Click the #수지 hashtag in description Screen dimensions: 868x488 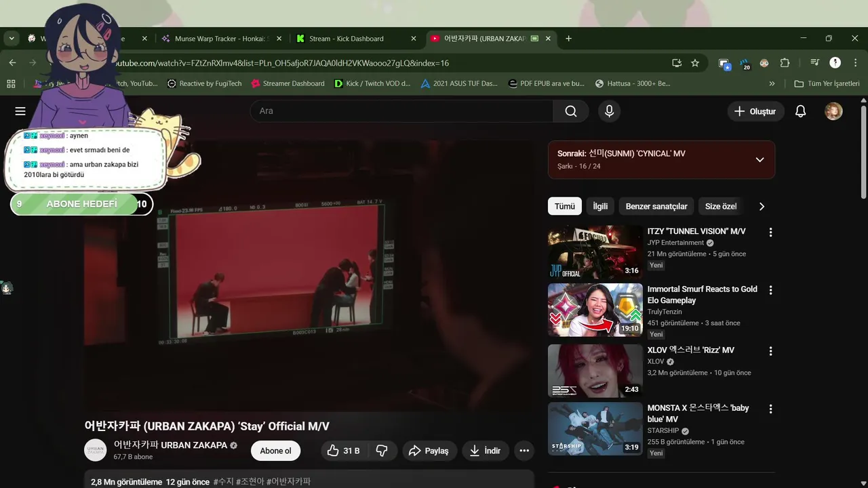pyautogui.click(x=223, y=482)
